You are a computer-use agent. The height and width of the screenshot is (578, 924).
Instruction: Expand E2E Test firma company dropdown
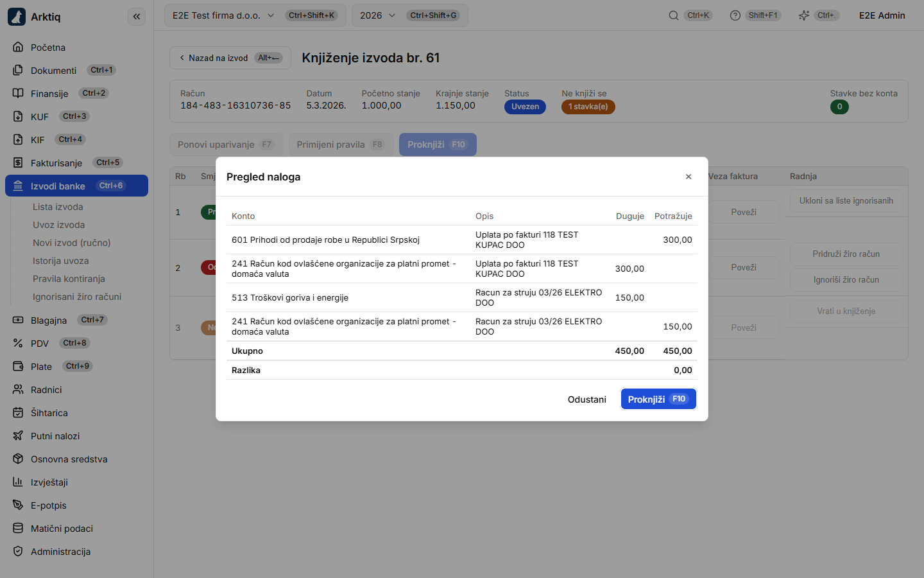click(255, 15)
